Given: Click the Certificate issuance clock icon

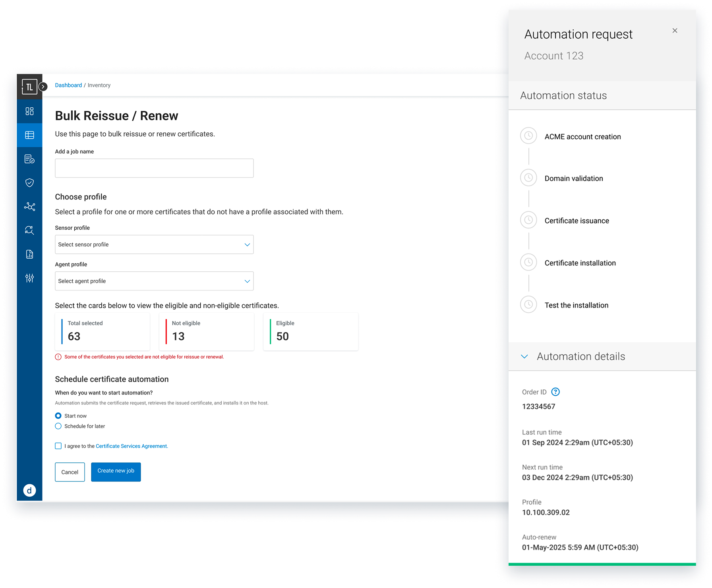Looking at the screenshot, I should 528,220.
